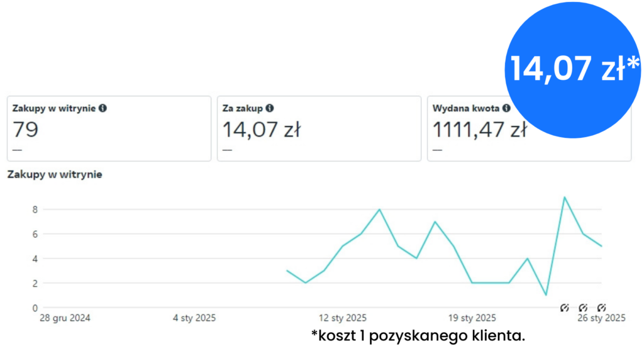Click info icon next to Zakupy w witrynie card title
644x363 pixels.
point(103,108)
